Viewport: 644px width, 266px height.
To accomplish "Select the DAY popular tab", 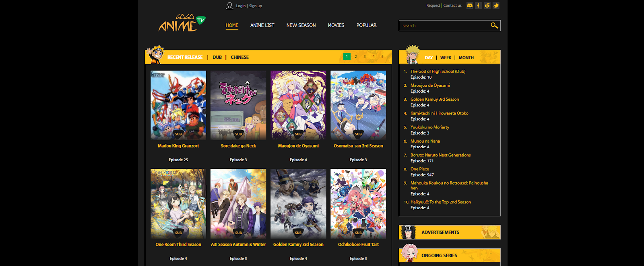I will coord(429,58).
